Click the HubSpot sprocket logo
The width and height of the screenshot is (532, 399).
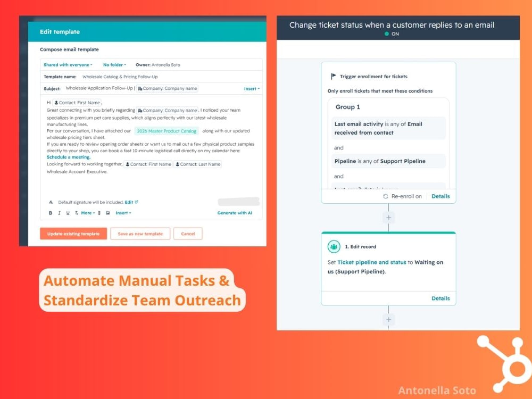[x=504, y=364]
